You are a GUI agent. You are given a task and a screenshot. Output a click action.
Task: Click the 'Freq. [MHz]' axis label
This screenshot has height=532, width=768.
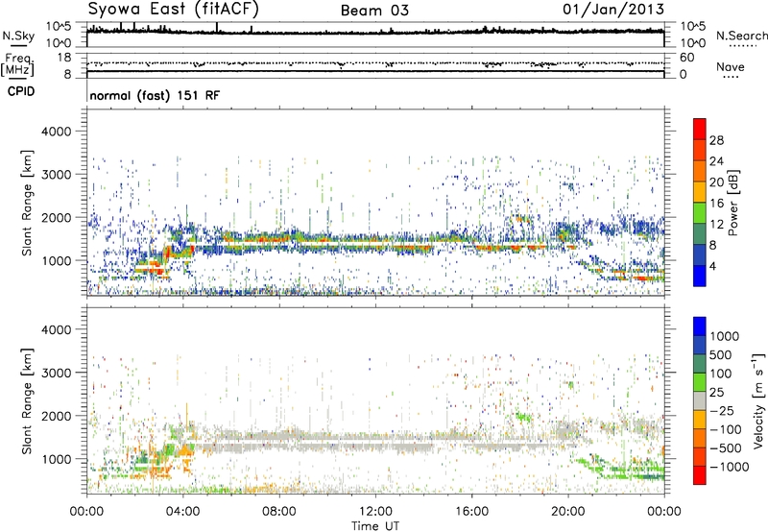[17, 64]
